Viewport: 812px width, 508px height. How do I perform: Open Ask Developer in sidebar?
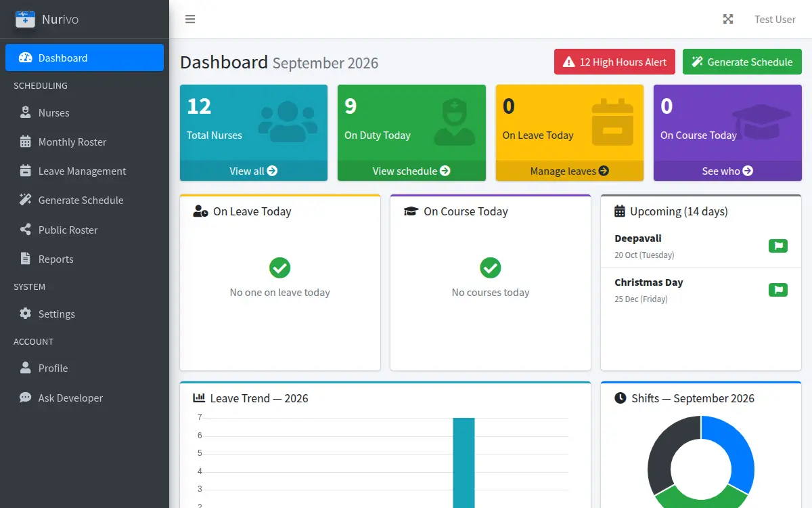(x=85, y=398)
